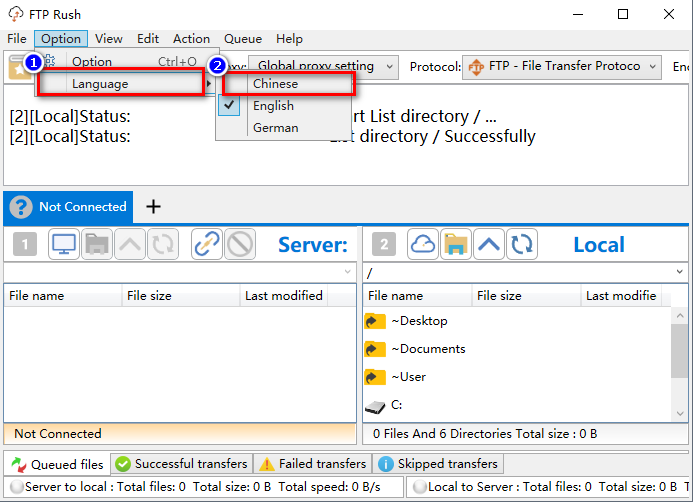Sort local pane by Last modified
The height and width of the screenshot is (502, 693).
pos(621,296)
